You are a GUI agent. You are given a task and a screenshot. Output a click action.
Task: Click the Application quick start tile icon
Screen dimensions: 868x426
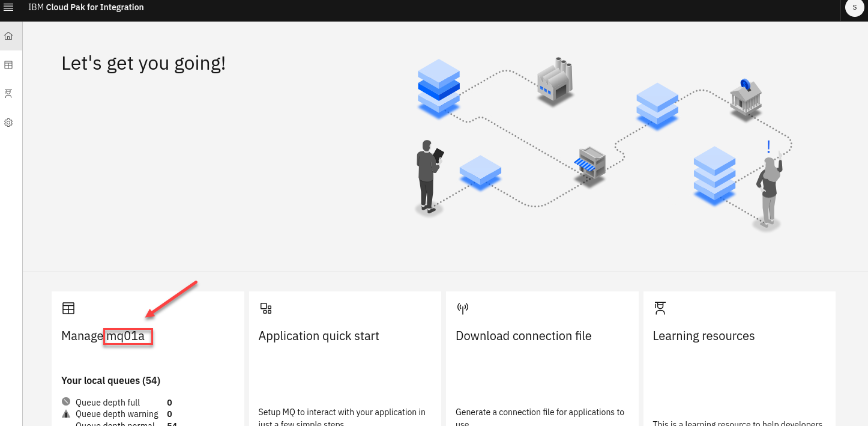click(266, 308)
